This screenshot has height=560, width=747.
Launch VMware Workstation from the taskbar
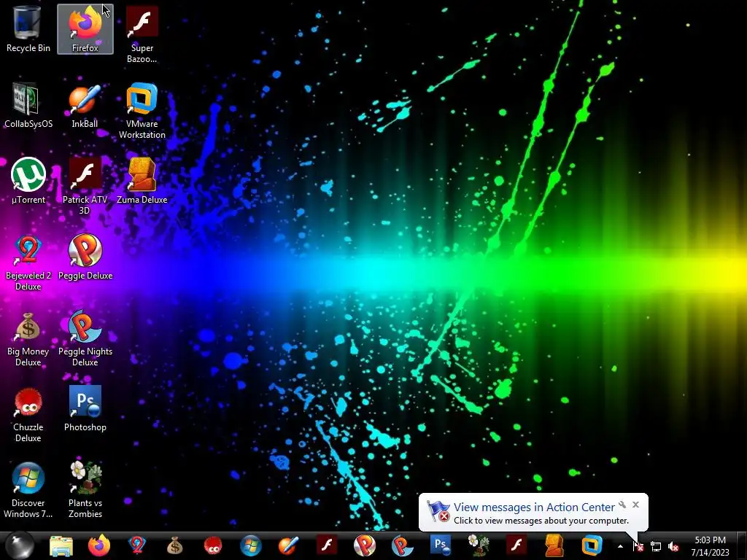592,545
